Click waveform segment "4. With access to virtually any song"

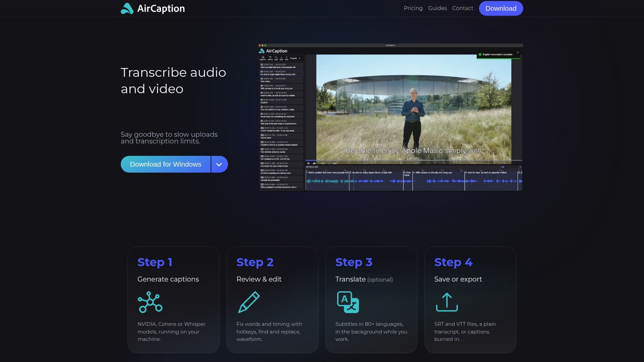pos(438,181)
